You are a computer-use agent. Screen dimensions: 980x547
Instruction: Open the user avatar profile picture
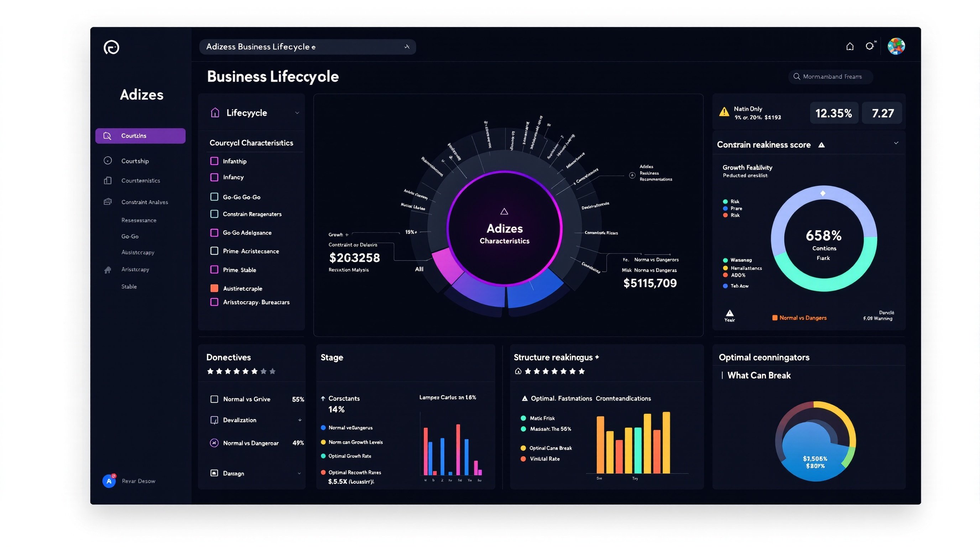(x=896, y=46)
